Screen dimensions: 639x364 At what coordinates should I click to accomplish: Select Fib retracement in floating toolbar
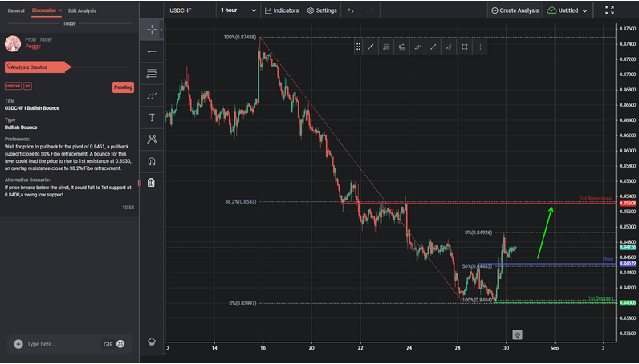click(386, 47)
